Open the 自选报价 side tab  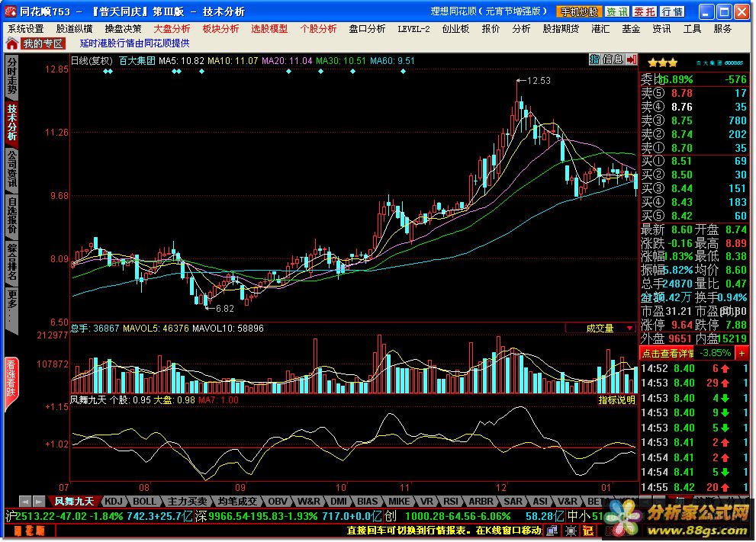coord(12,216)
